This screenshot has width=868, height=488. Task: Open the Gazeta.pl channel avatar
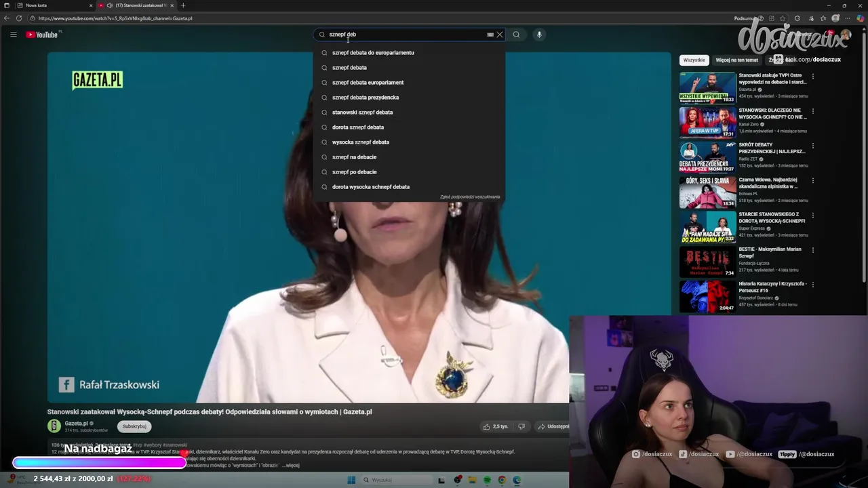pos(54,426)
